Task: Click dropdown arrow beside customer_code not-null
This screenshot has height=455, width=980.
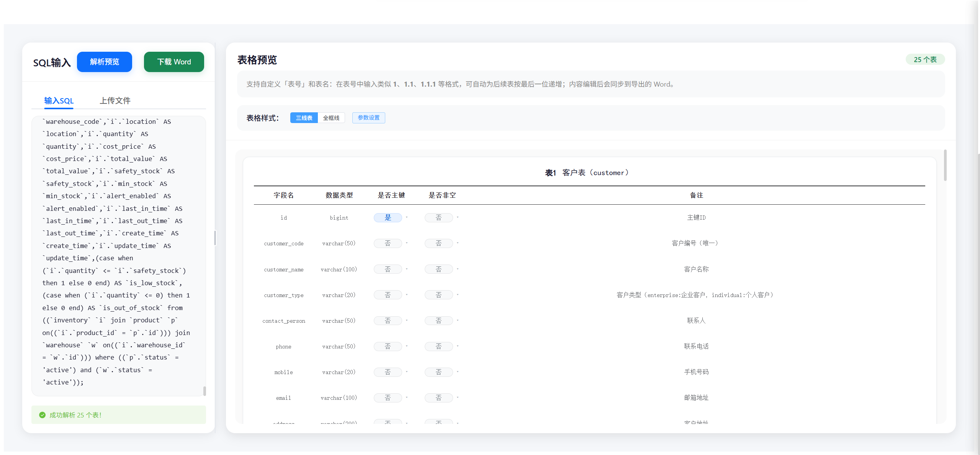Action: pyautogui.click(x=458, y=243)
